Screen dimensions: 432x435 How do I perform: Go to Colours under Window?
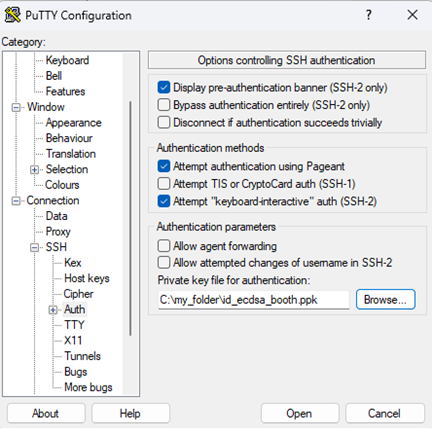tap(62, 185)
